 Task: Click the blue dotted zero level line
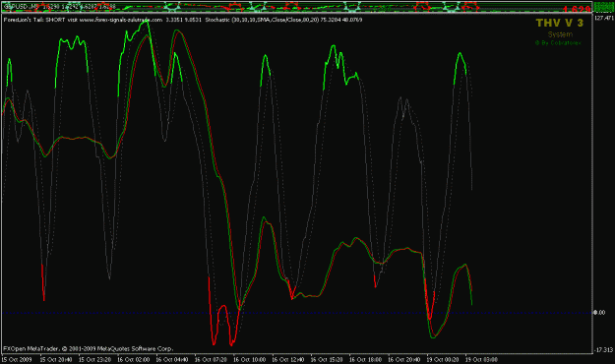click(x=297, y=313)
